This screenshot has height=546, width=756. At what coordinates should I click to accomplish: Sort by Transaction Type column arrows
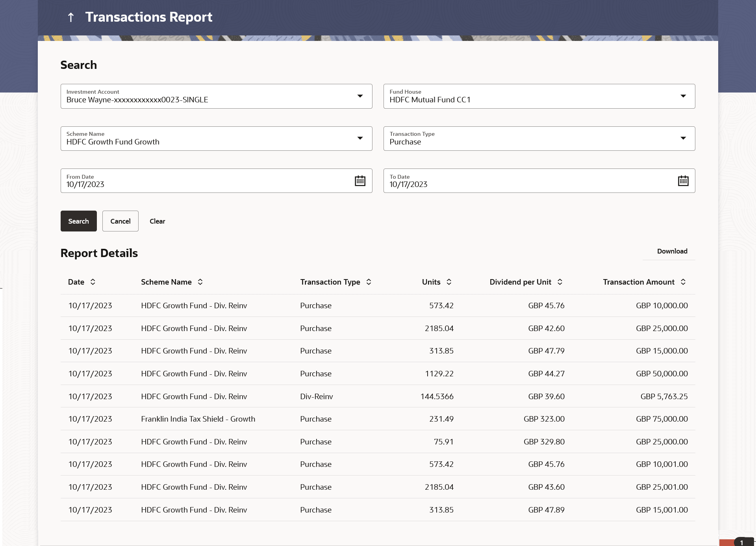coord(369,282)
